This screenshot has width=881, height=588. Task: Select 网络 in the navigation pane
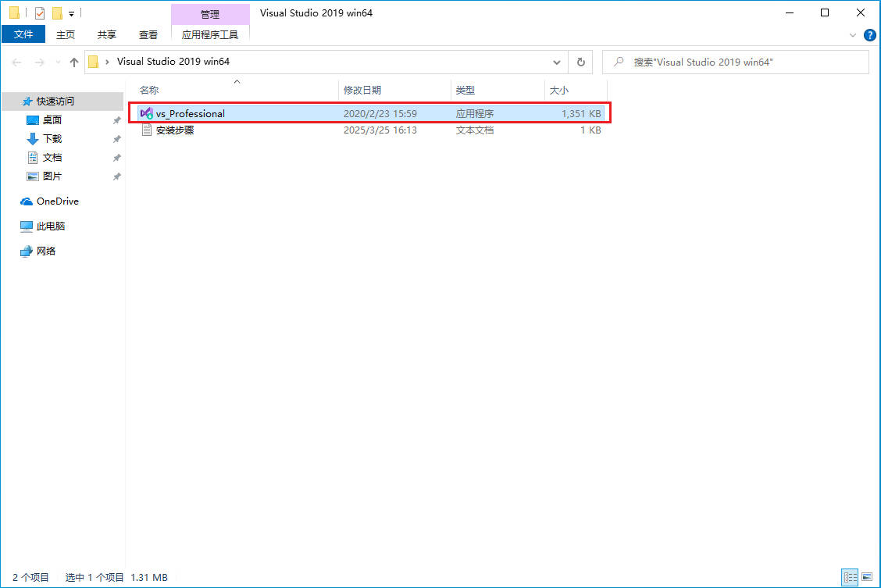46,251
